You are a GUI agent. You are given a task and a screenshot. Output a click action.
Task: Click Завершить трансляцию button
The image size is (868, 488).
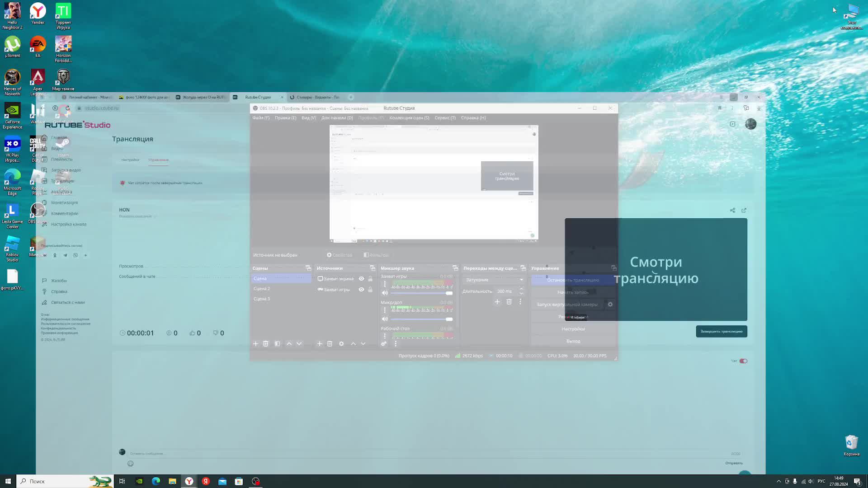coord(721,332)
